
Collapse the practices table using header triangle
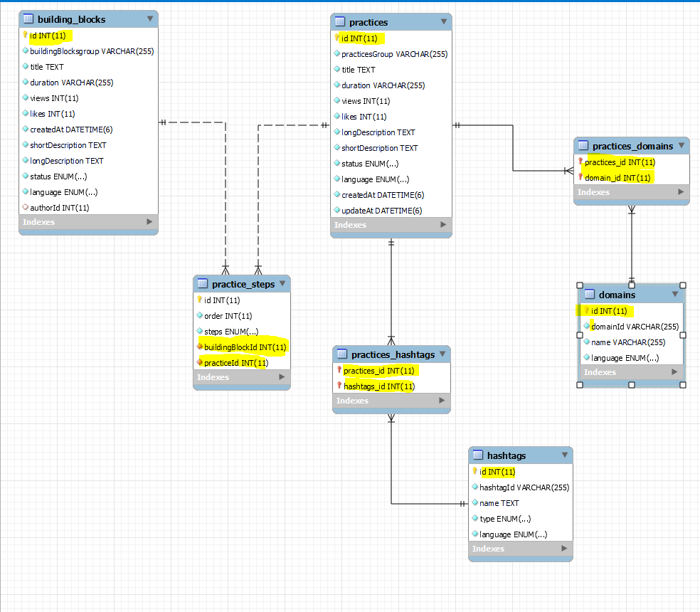click(443, 22)
